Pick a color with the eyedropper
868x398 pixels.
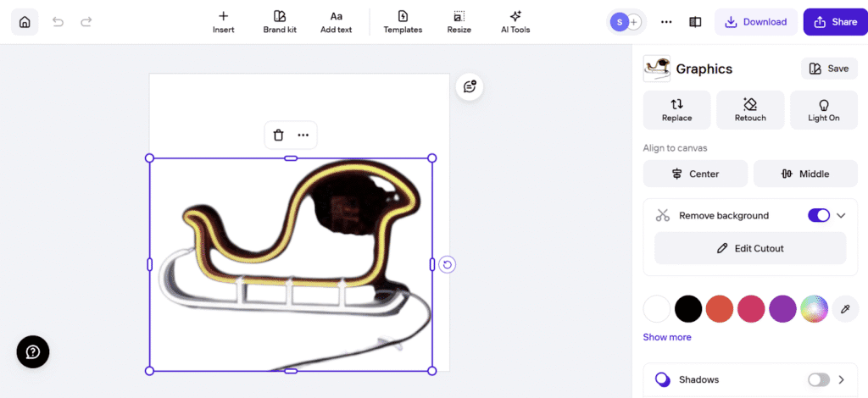click(x=845, y=308)
